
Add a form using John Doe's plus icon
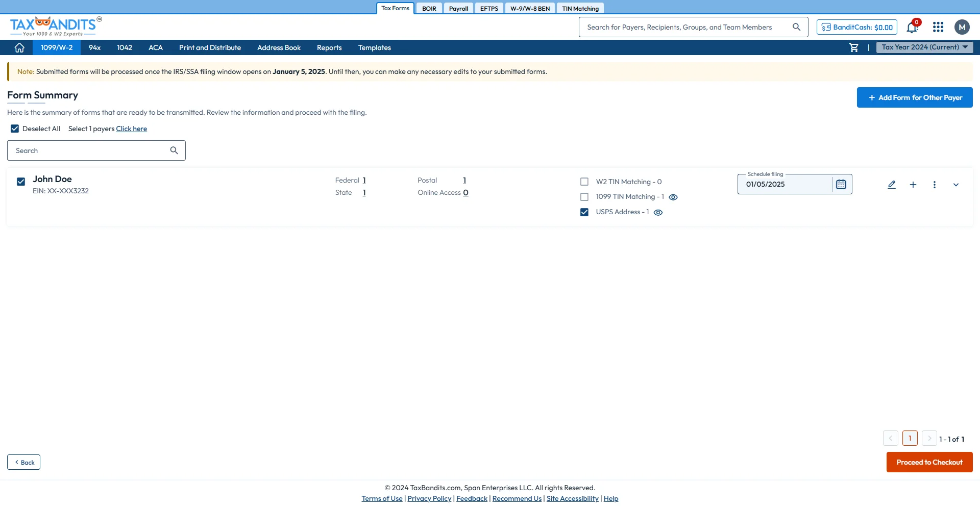913,185
